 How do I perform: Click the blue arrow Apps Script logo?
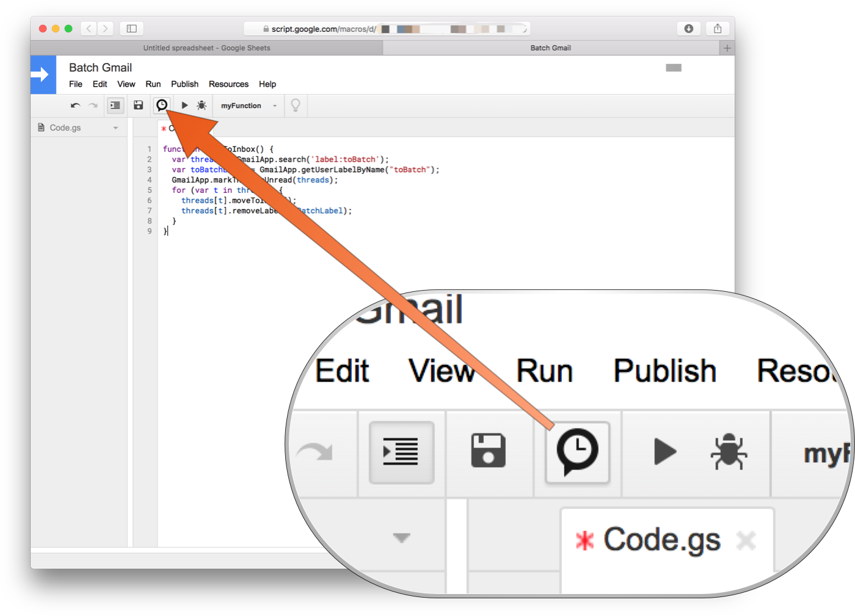point(43,74)
